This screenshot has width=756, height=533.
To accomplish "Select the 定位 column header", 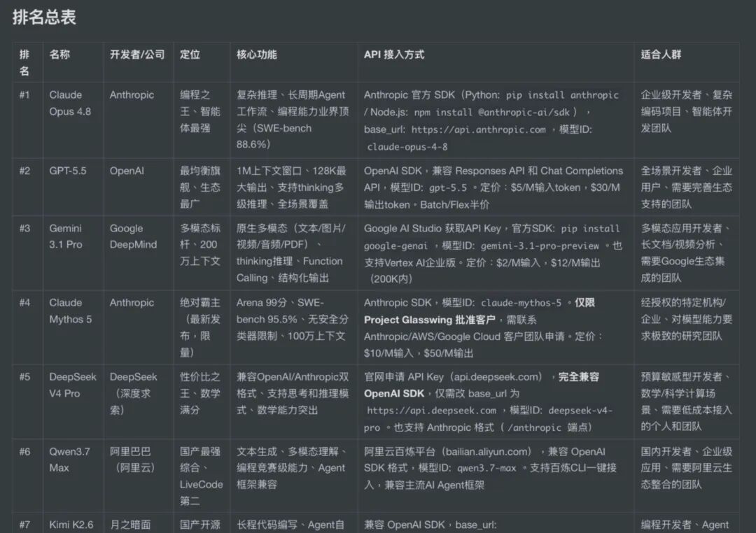I will pos(190,55).
